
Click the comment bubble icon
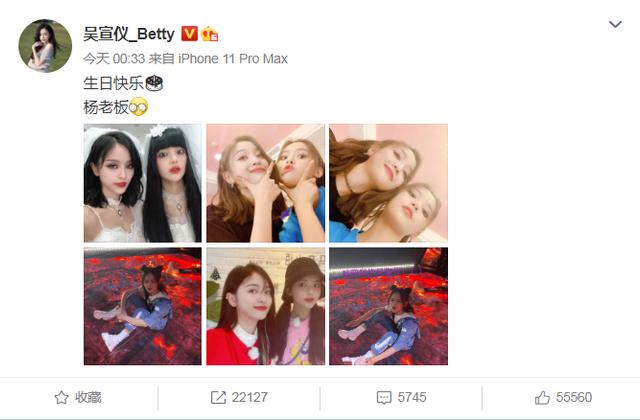384,398
